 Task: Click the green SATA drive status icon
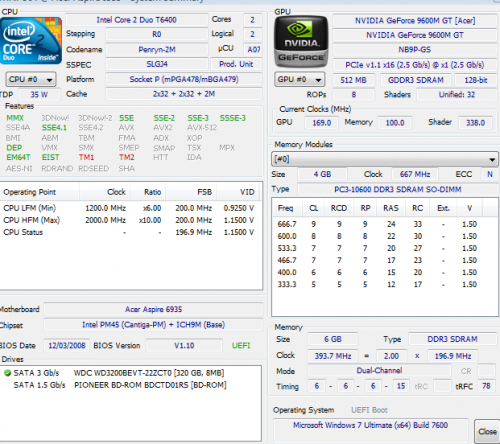(x=7, y=373)
